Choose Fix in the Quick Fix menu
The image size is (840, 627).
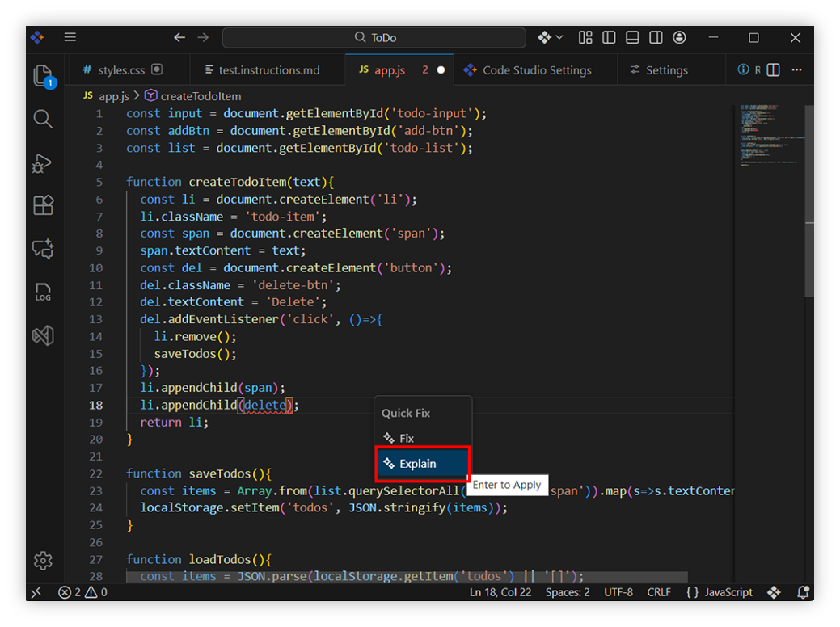(x=407, y=438)
